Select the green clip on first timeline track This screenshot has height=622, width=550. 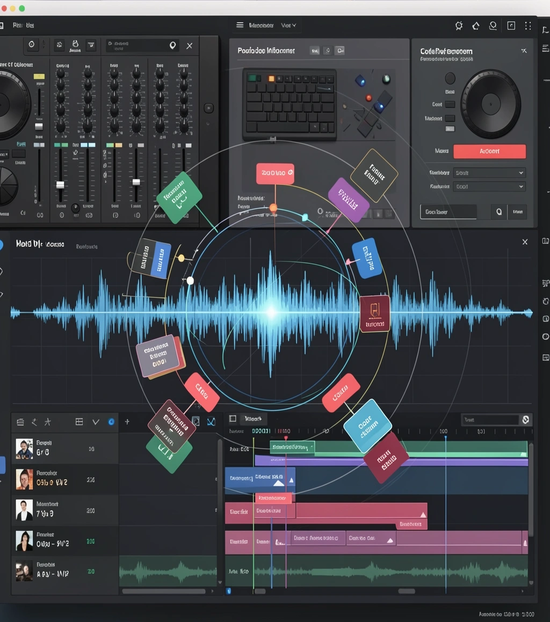click(x=292, y=447)
